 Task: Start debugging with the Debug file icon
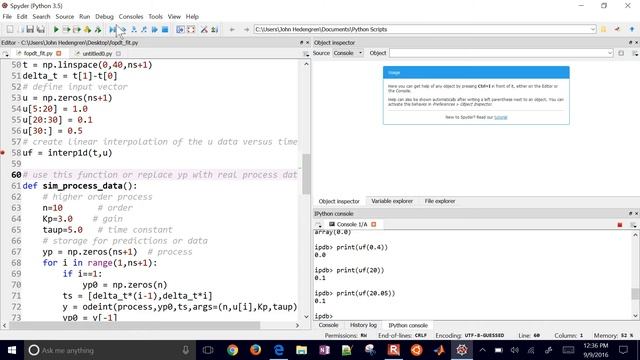click(112, 29)
